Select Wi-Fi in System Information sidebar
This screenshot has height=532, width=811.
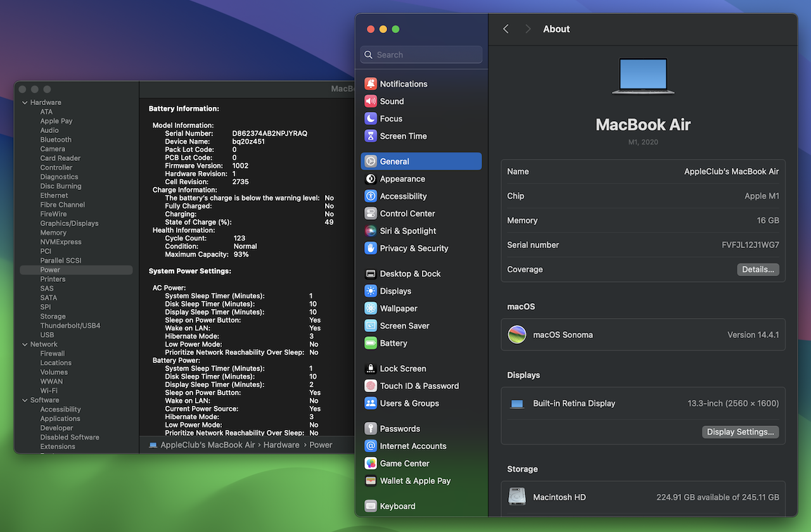pyautogui.click(x=49, y=391)
